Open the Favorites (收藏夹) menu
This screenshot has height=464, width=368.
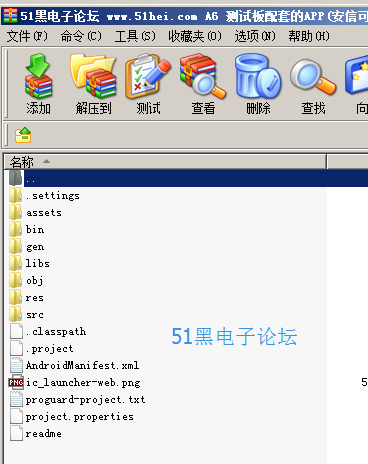point(195,36)
